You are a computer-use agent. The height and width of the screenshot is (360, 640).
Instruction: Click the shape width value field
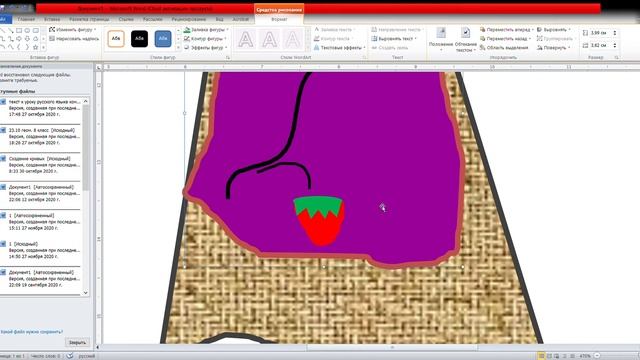[x=599, y=45]
